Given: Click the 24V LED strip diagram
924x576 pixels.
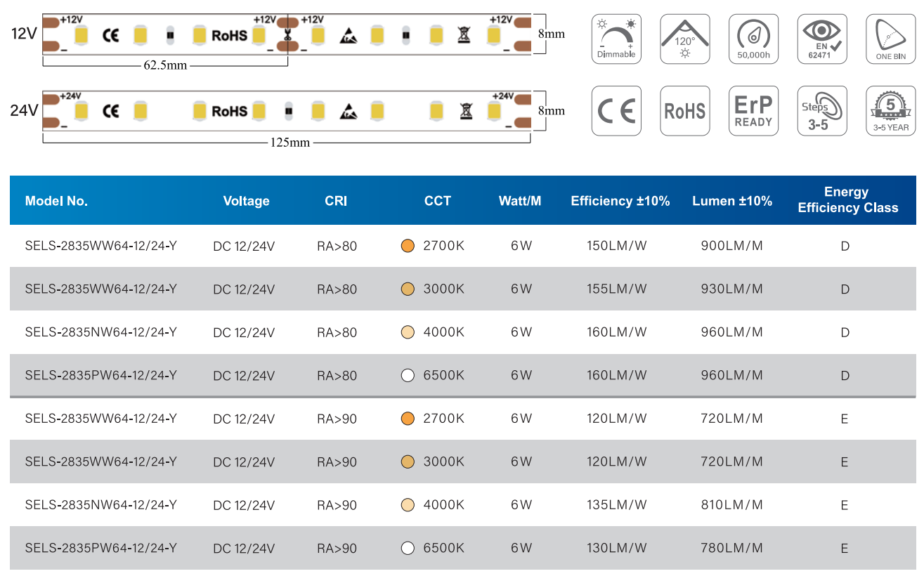Looking at the screenshot, I should 287,110.
